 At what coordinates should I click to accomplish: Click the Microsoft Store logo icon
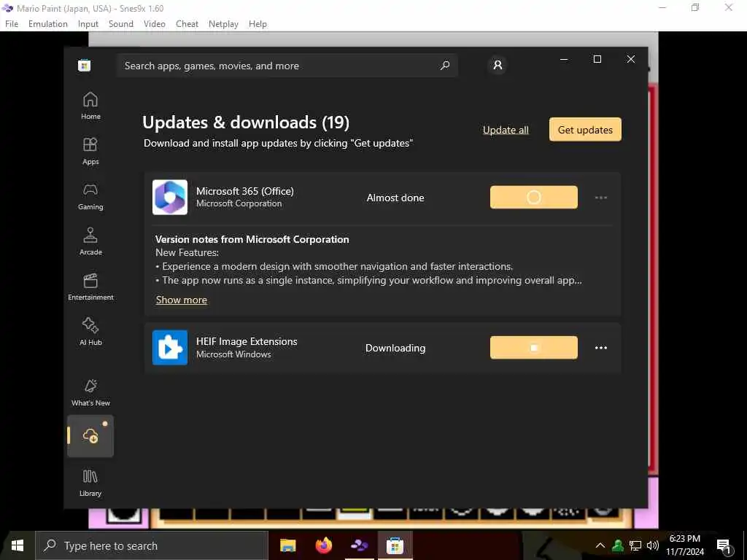85,65
